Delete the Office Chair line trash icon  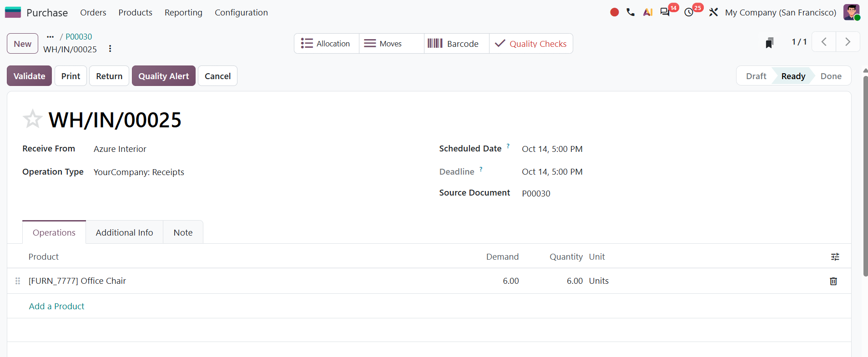[x=833, y=281]
